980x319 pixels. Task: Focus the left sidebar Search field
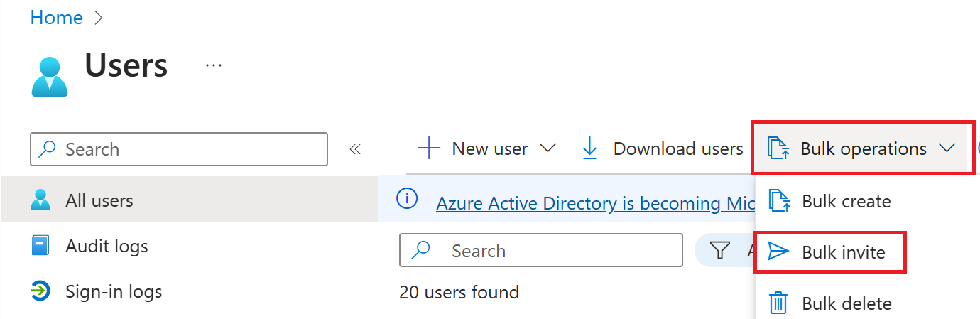tap(179, 149)
